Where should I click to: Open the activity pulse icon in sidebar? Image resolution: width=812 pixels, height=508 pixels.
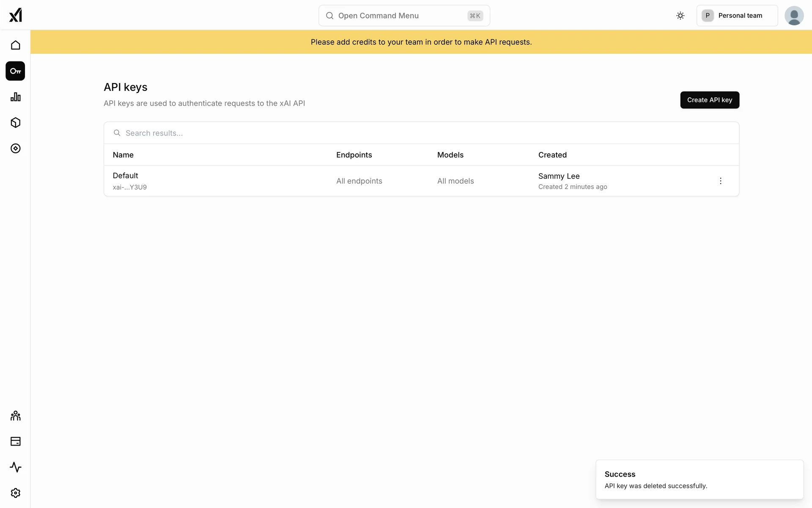(15, 467)
